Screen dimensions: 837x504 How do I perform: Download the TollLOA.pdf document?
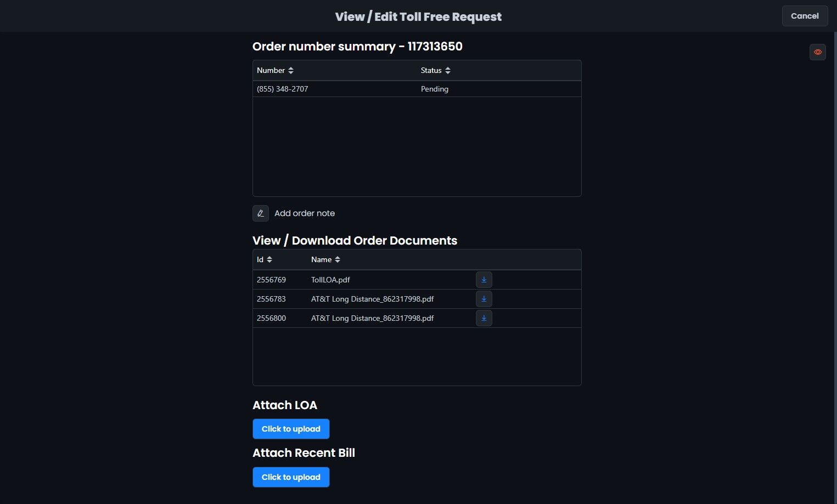[484, 280]
